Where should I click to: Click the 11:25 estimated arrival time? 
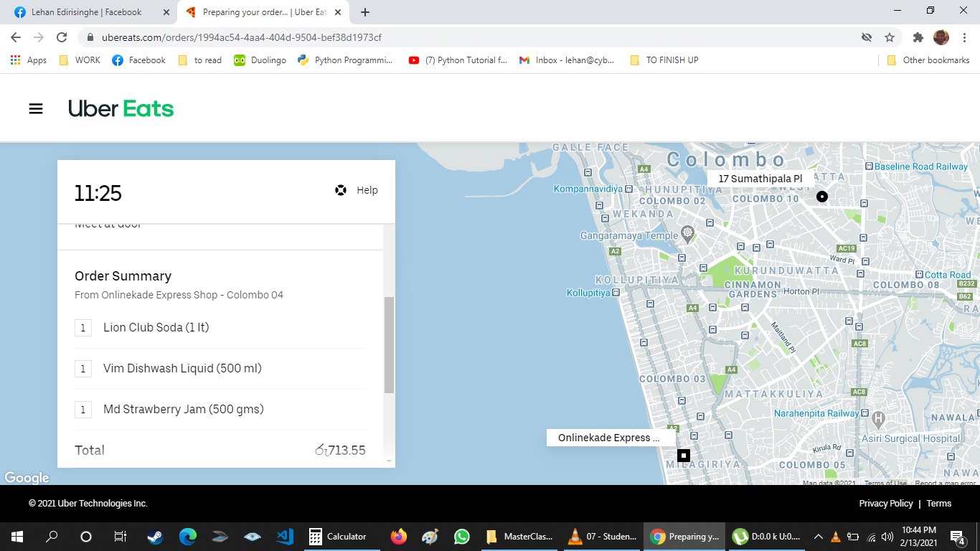point(98,193)
